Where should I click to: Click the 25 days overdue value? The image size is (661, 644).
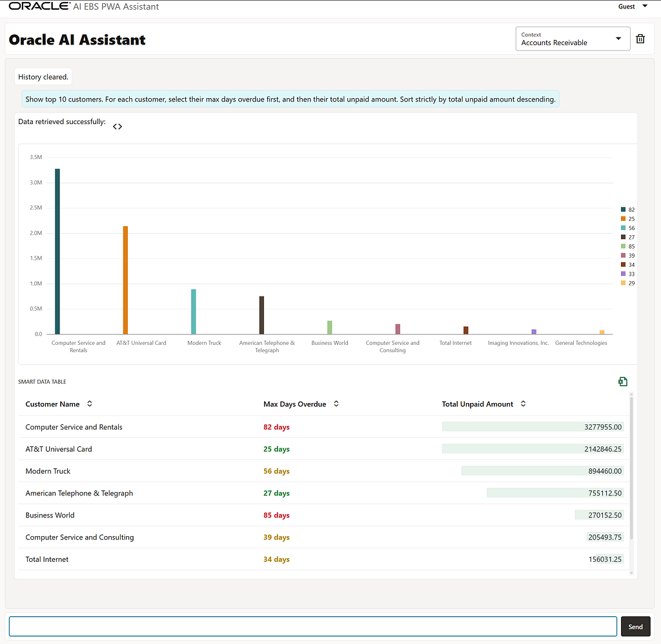click(x=276, y=449)
